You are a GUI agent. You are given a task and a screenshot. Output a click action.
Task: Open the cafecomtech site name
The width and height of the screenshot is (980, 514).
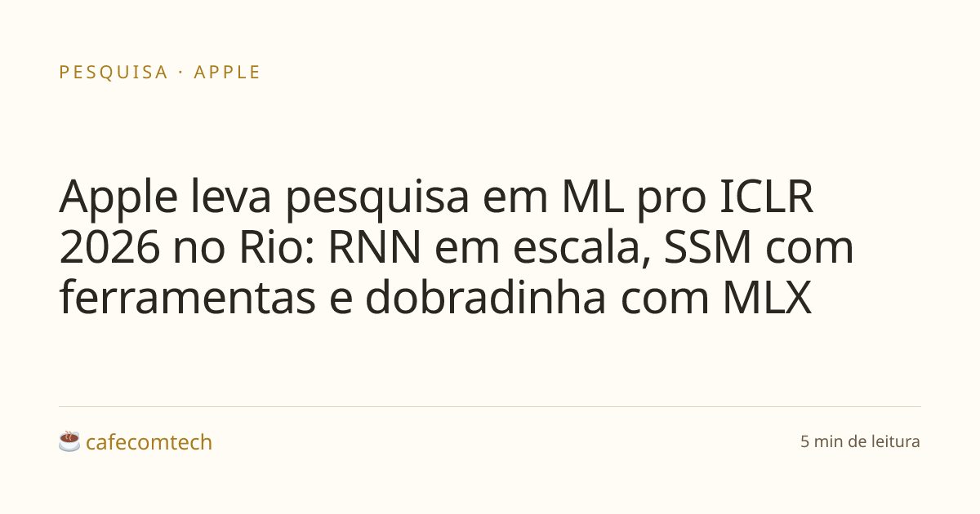[x=149, y=442]
